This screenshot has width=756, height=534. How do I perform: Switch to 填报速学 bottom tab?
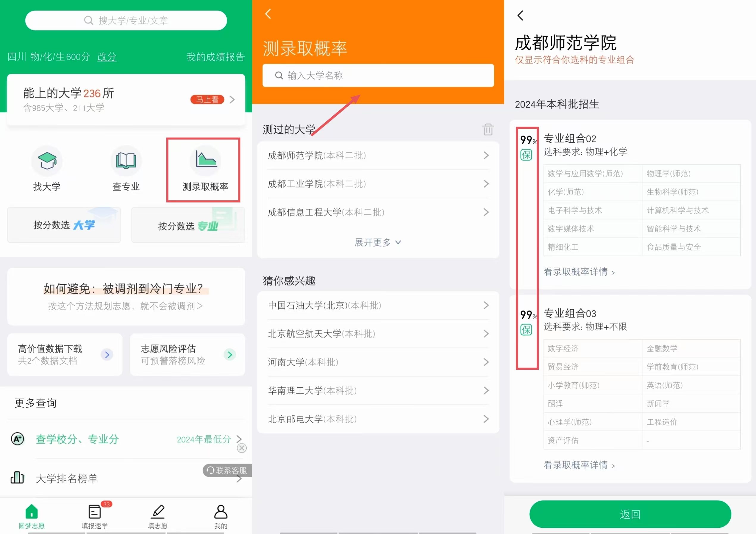click(x=95, y=516)
